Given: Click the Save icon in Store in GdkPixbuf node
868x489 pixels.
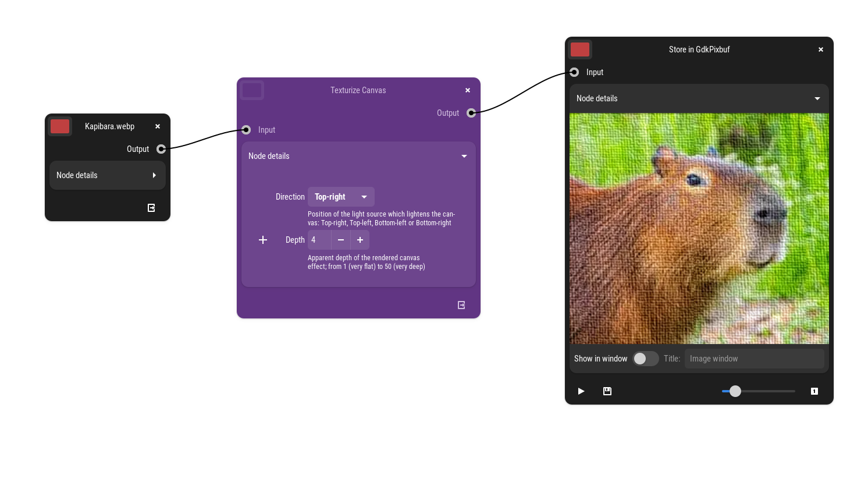Looking at the screenshot, I should [x=607, y=391].
